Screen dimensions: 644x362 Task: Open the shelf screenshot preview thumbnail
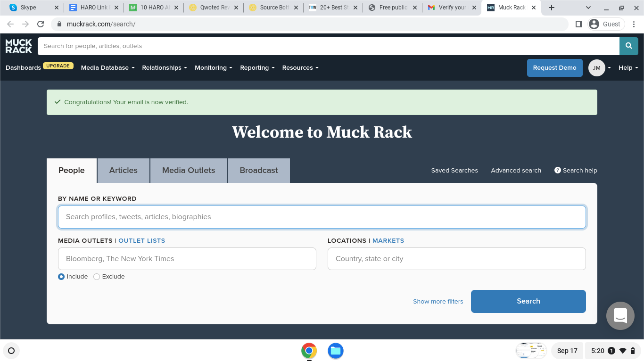point(531,351)
